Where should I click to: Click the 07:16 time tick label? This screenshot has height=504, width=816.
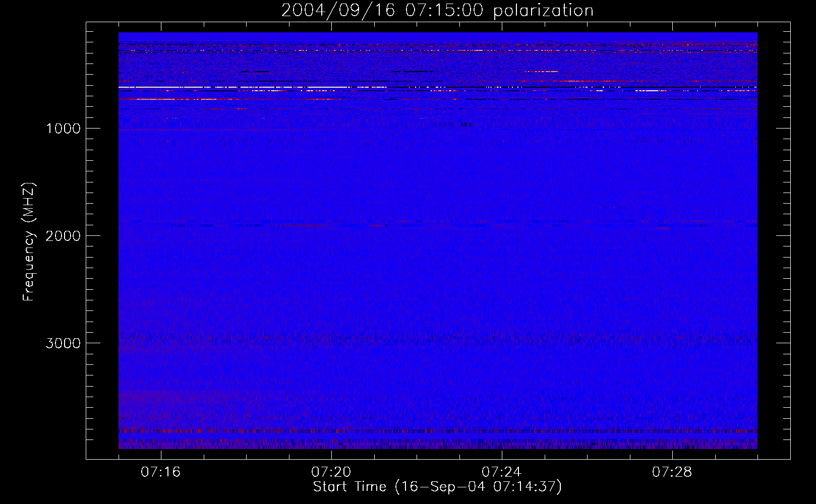pyautogui.click(x=160, y=472)
